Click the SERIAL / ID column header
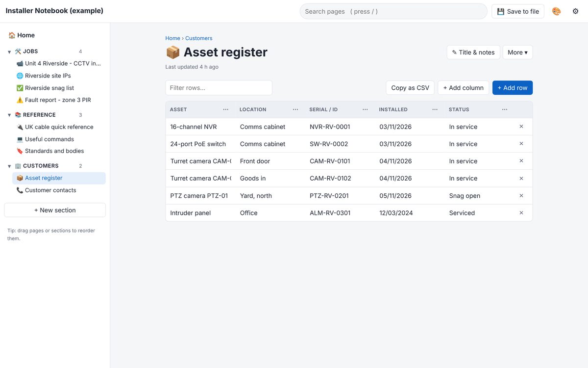This screenshot has height=368, width=588. [x=323, y=109]
